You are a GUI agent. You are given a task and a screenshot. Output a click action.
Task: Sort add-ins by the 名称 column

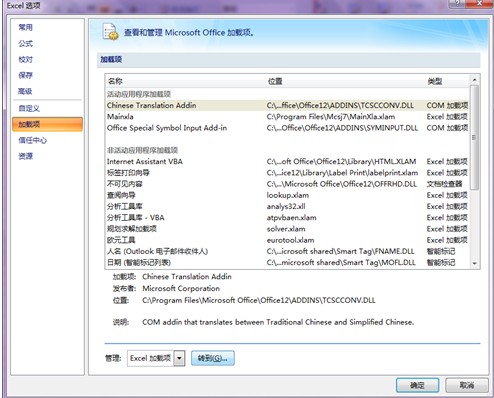click(x=115, y=81)
